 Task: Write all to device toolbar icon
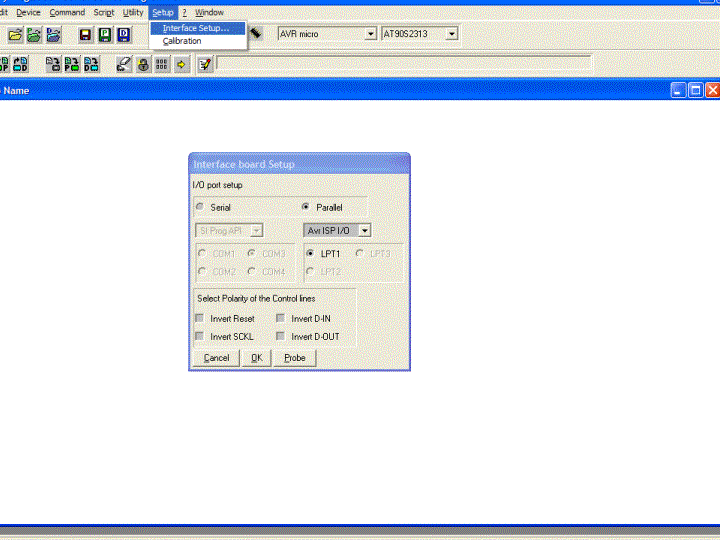(53, 64)
